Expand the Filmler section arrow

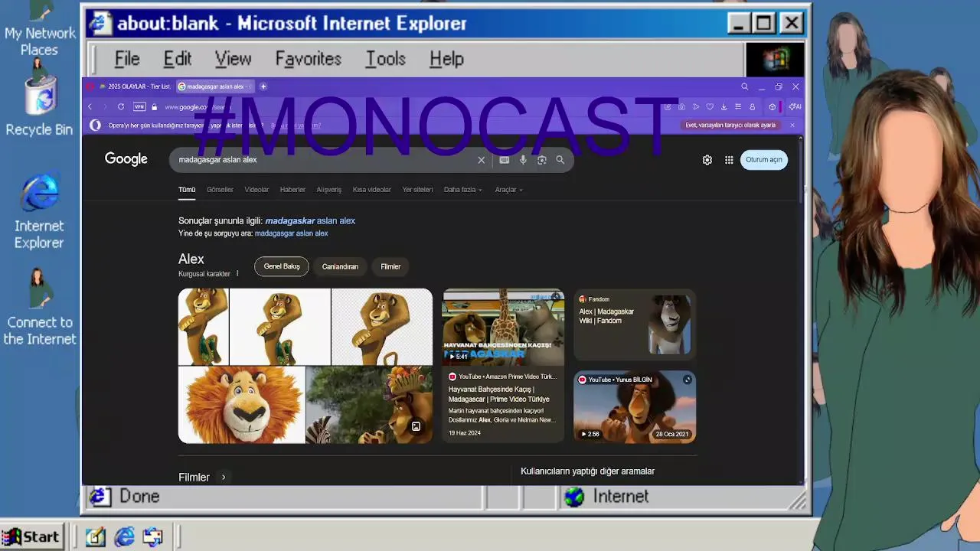(224, 478)
